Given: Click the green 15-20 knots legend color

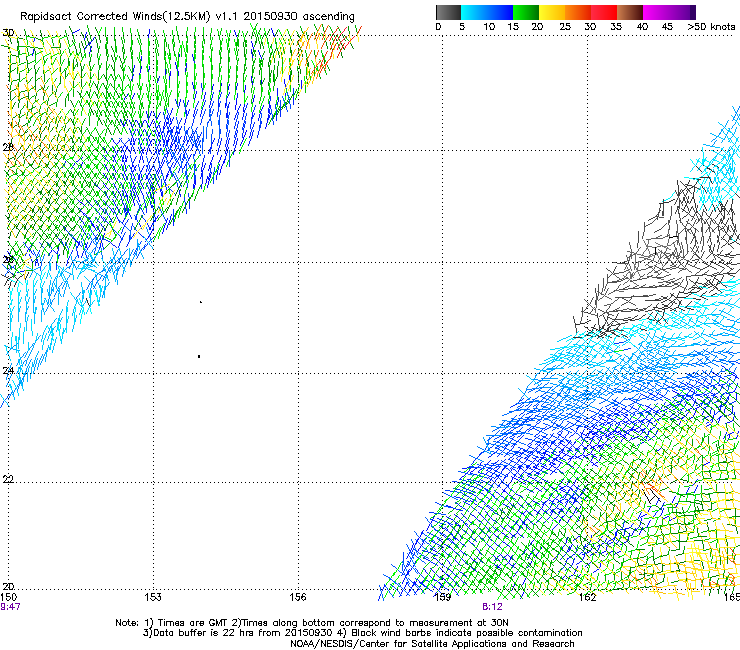Looking at the screenshot, I should tap(526, 12).
